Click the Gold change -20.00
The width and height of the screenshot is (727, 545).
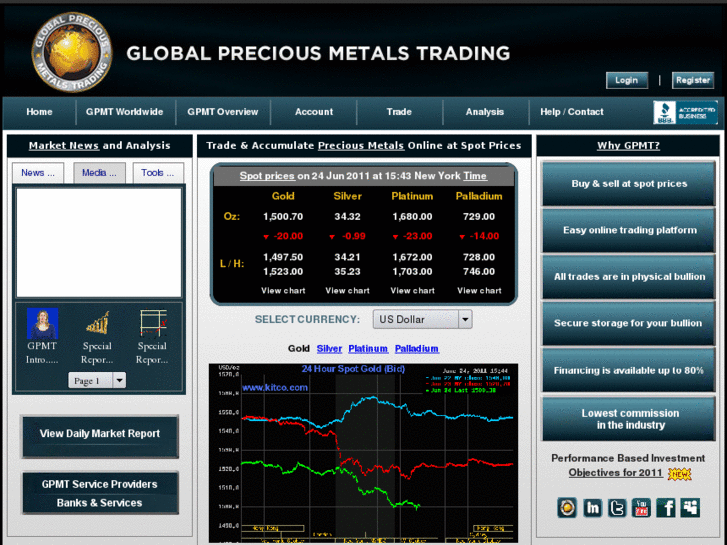click(x=283, y=236)
